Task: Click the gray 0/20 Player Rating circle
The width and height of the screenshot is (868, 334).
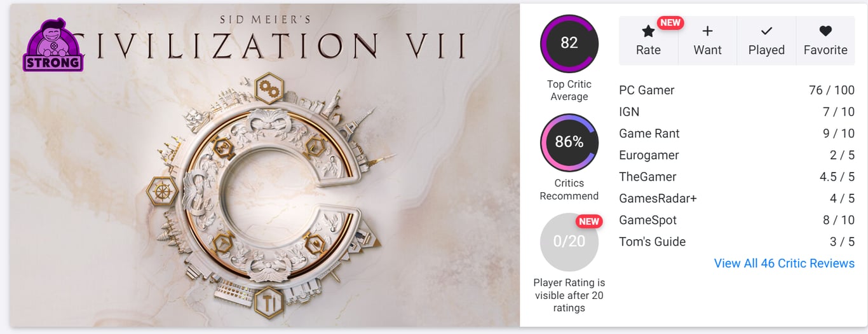Action: pyautogui.click(x=569, y=242)
